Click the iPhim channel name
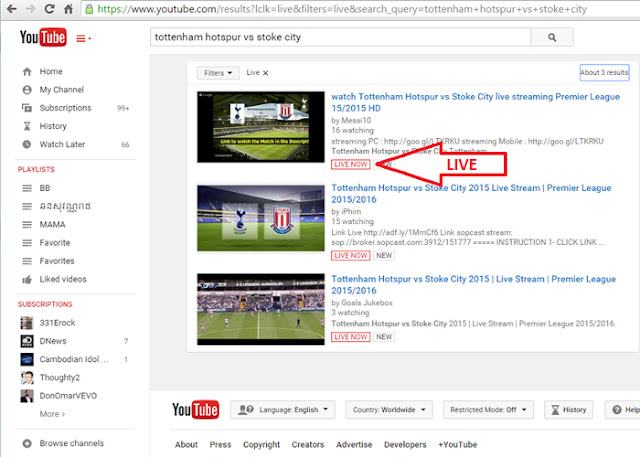The height and width of the screenshot is (457, 640). (x=351, y=212)
